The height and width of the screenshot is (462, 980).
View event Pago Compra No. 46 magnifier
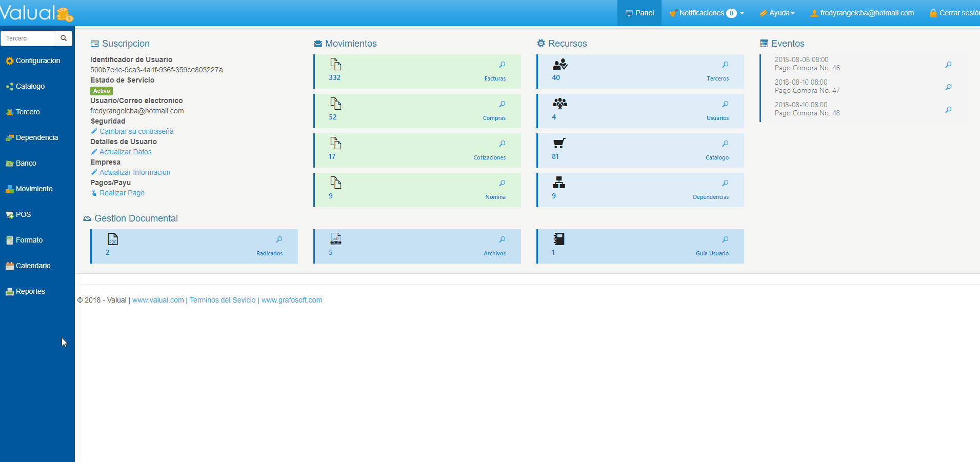(948, 65)
